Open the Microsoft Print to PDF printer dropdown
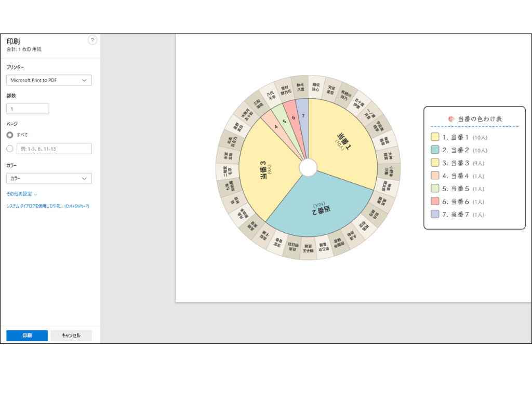Viewport: 532px width, 399px height. (49, 80)
